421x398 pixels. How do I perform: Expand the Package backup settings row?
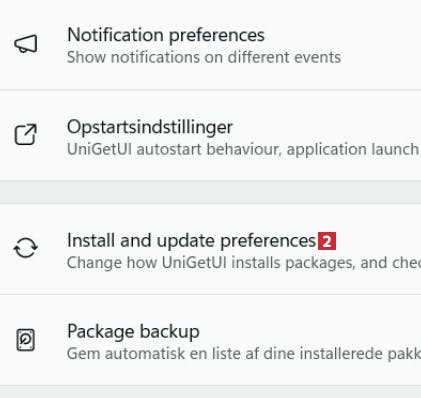pos(210,340)
